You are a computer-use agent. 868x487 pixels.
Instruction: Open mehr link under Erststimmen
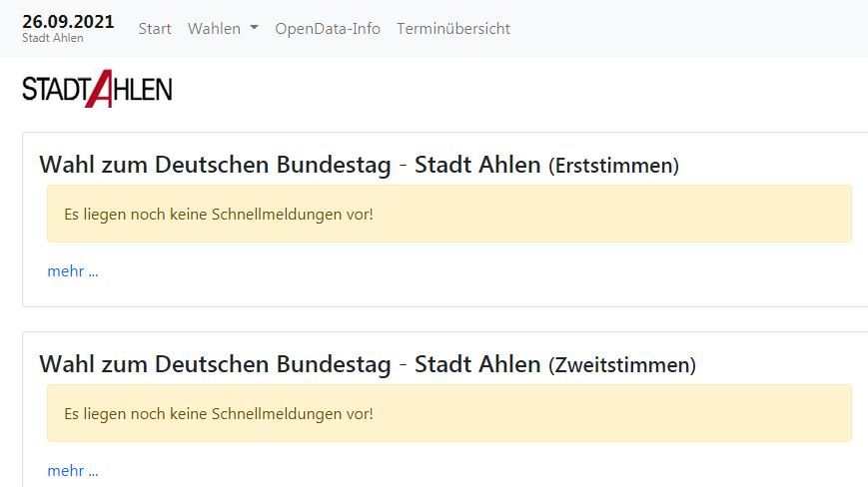[x=73, y=271]
